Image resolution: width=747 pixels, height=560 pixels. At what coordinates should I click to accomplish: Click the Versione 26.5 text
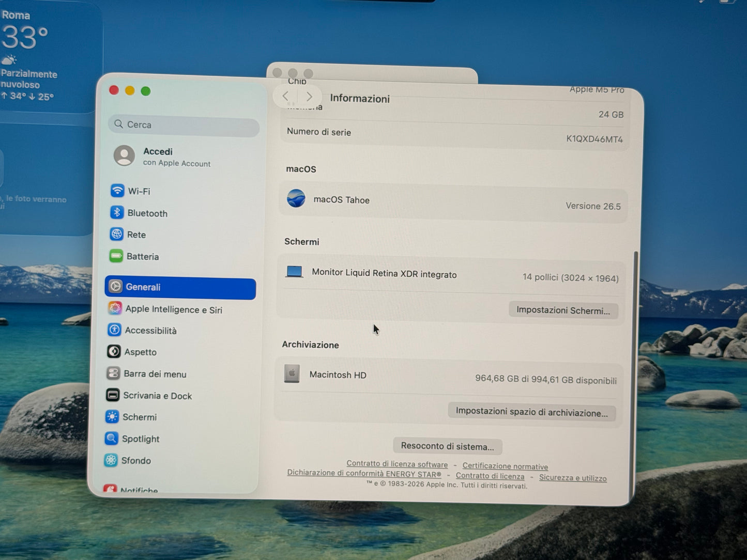(x=593, y=206)
